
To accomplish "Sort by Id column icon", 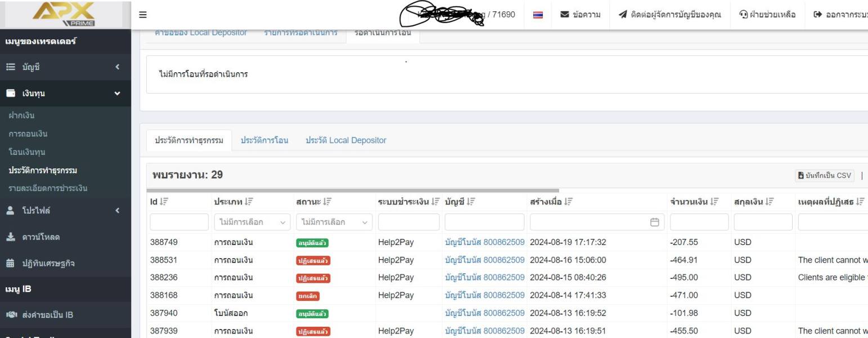I will point(164,202).
